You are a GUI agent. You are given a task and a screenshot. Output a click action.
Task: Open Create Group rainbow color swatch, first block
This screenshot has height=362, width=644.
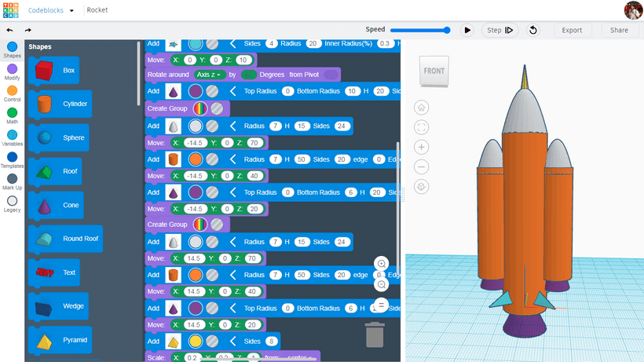coord(200,108)
